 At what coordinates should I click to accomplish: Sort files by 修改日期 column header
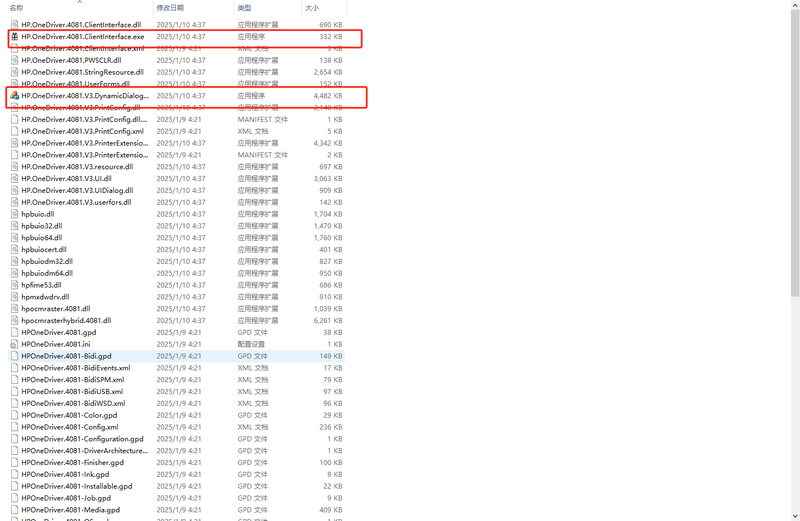pos(170,8)
